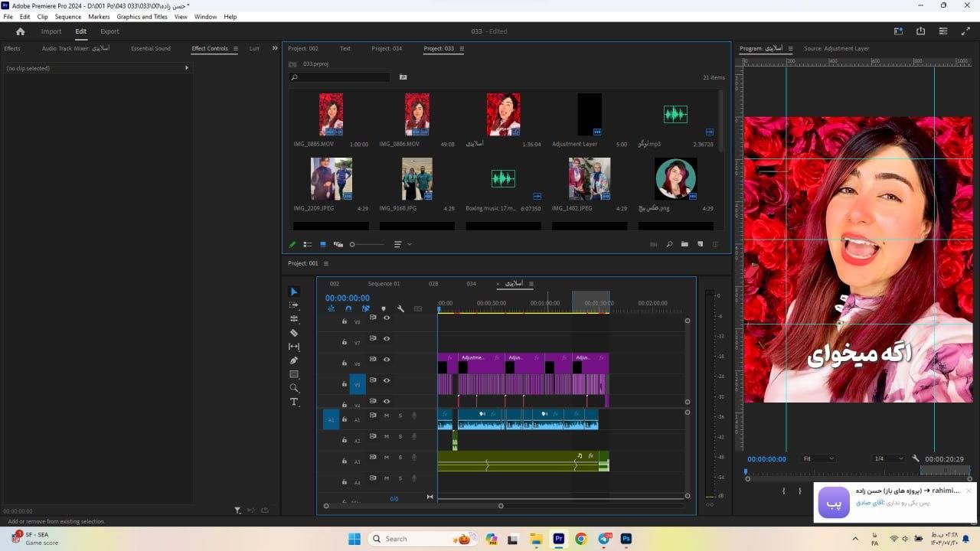Select the Type tool
Screen dimensions: 980x551
(294, 402)
